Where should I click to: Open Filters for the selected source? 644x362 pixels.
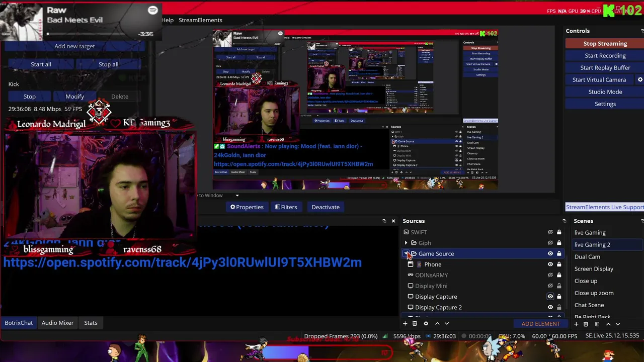[x=286, y=207]
